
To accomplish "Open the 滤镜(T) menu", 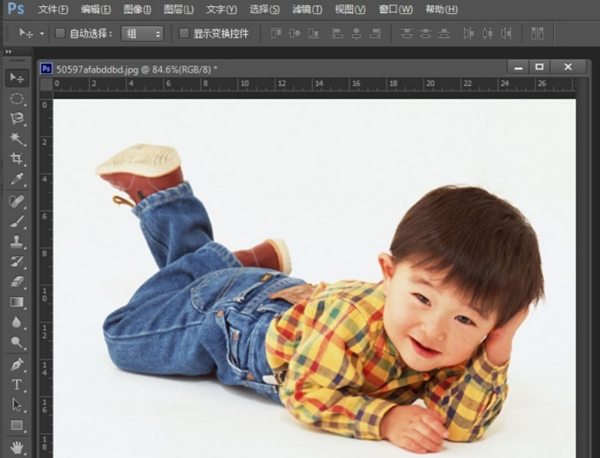I will coord(307,9).
